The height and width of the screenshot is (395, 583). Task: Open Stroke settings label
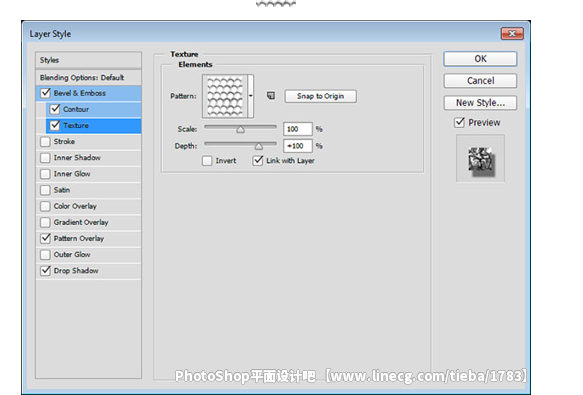pos(64,142)
